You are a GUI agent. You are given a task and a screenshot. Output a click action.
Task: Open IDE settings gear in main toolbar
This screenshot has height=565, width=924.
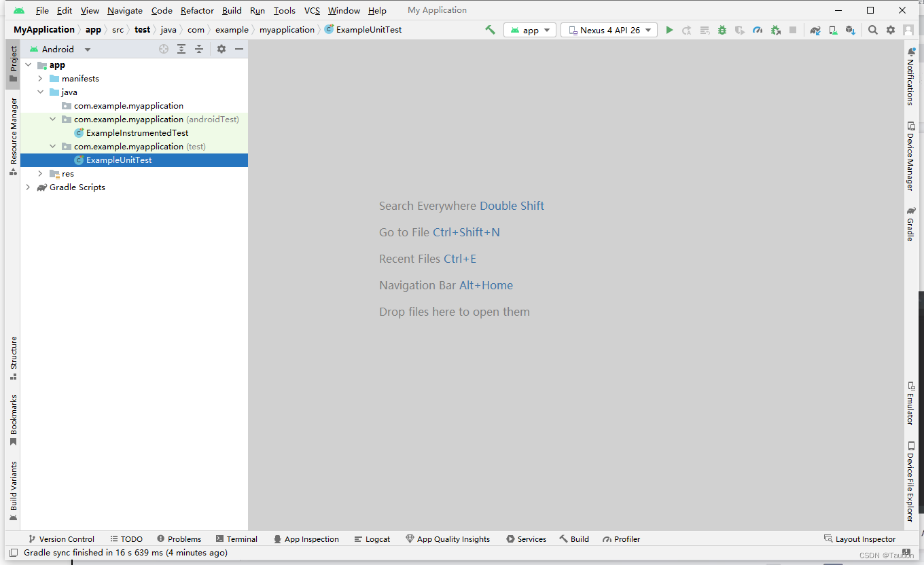tap(891, 30)
